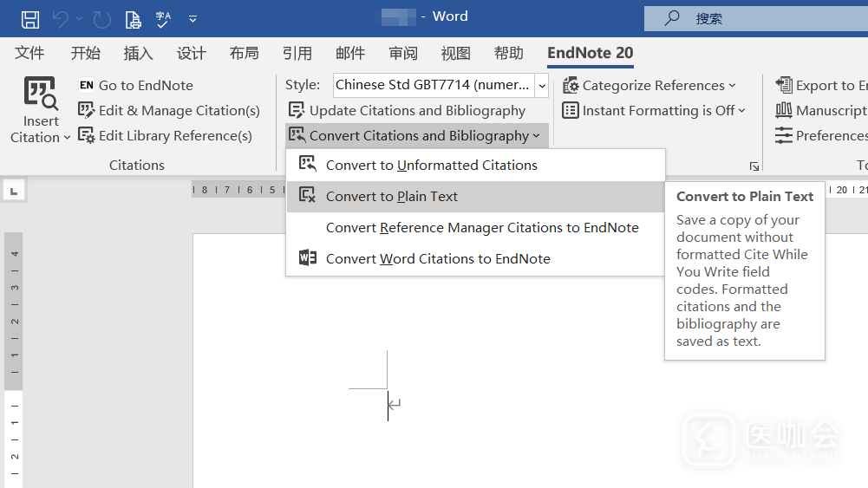Screen dimensions: 868x488
Task: Choose Convert to Unformatted Citations
Action: click(431, 166)
